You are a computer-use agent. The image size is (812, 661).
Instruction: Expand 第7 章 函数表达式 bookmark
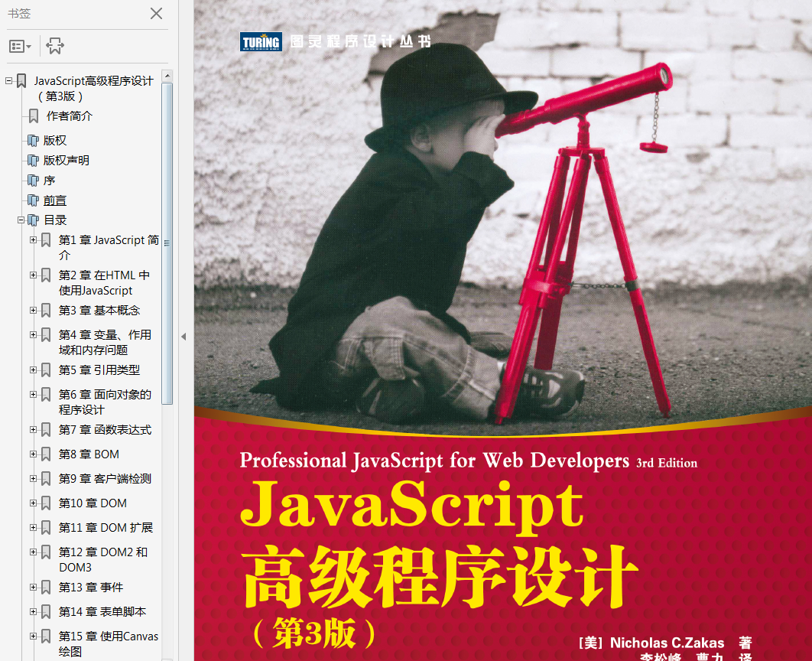pyautogui.click(x=33, y=429)
